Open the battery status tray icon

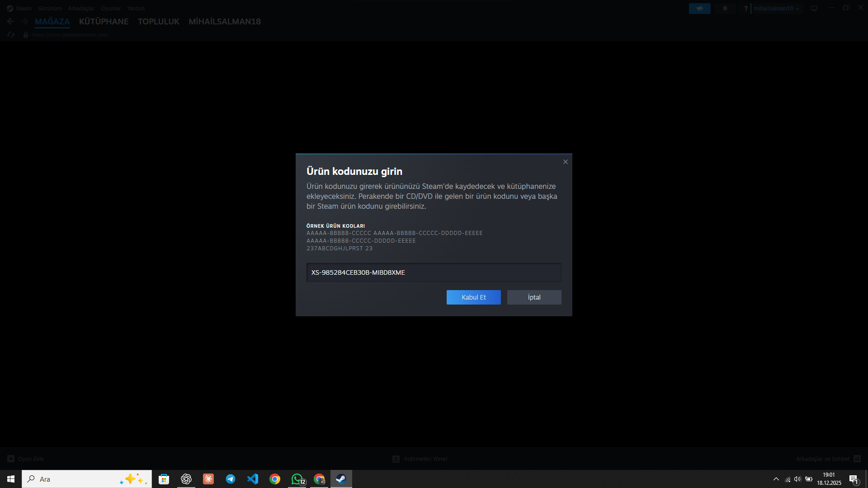pyautogui.click(x=809, y=479)
